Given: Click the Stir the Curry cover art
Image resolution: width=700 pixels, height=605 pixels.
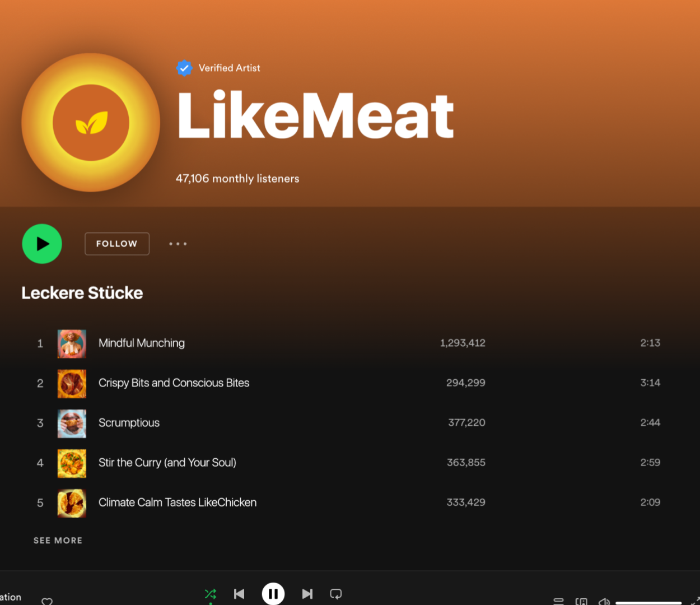Looking at the screenshot, I should pyautogui.click(x=72, y=463).
